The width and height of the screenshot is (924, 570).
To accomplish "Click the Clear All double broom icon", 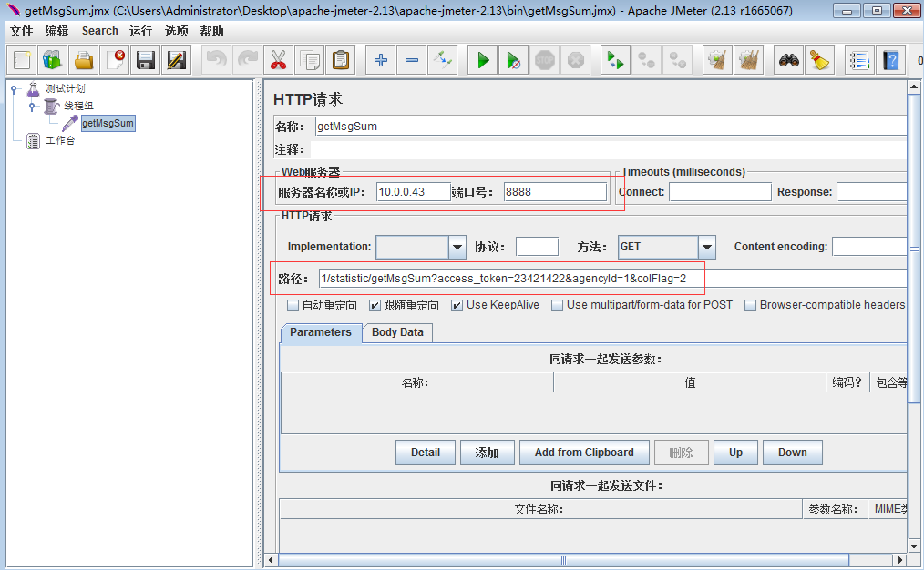I will [x=748, y=60].
